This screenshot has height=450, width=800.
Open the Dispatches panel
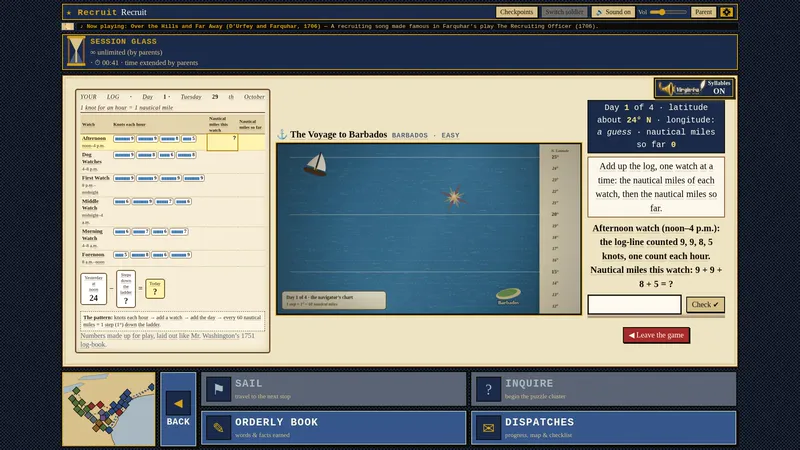(604, 428)
